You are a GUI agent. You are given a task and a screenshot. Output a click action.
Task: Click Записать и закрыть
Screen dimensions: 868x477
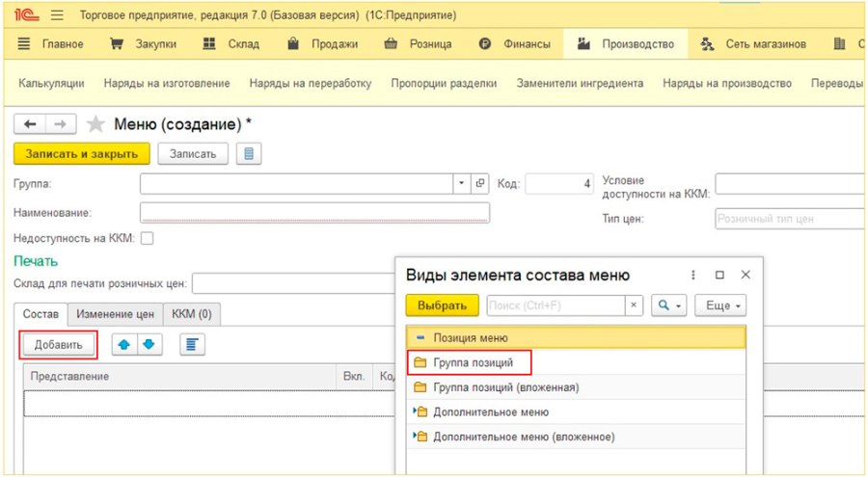click(81, 154)
